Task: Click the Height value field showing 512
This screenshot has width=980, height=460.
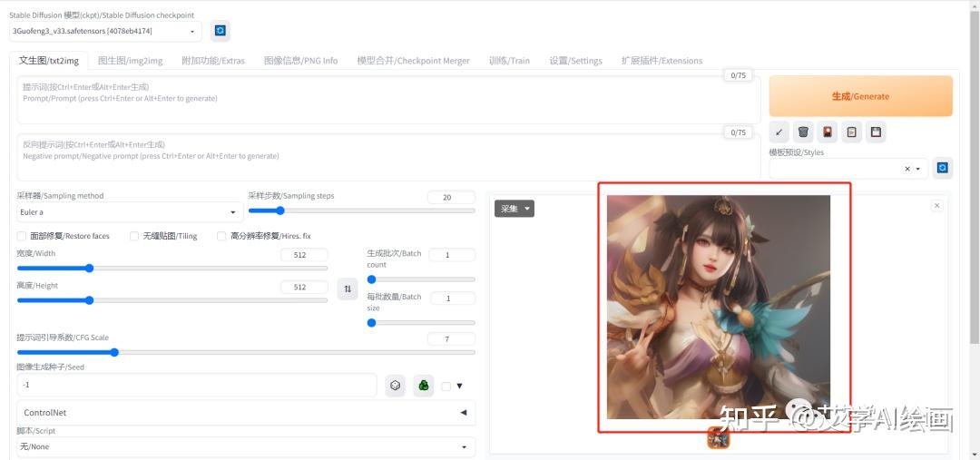Action: (304, 287)
